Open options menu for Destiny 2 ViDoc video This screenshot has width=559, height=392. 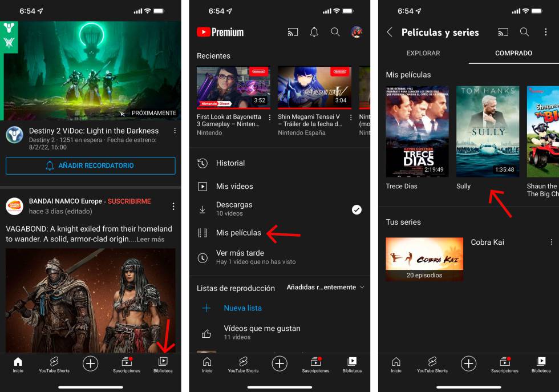pyautogui.click(x=175, y=131)
